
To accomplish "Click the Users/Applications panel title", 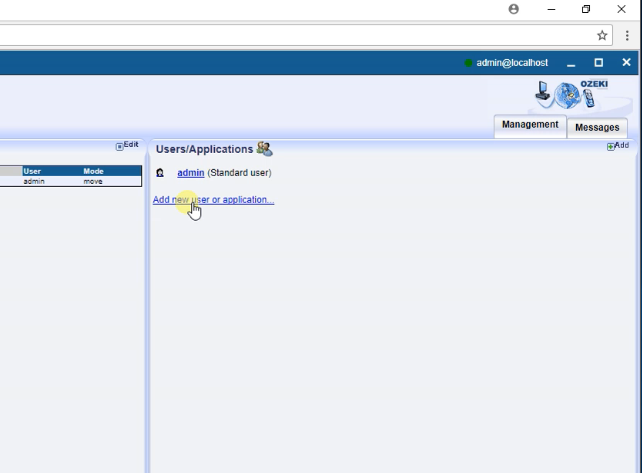I will 204,149.
